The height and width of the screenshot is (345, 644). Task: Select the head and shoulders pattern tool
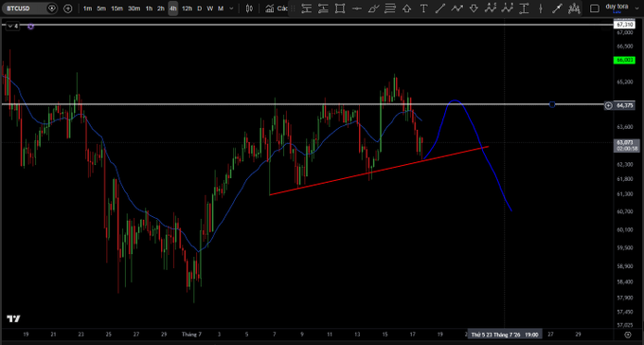tap(574, 9)
